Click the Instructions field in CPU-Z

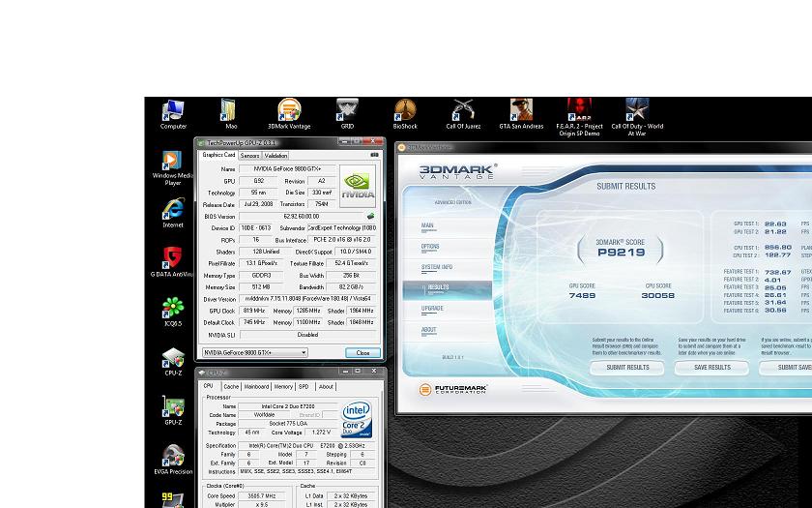coord(307,472)
